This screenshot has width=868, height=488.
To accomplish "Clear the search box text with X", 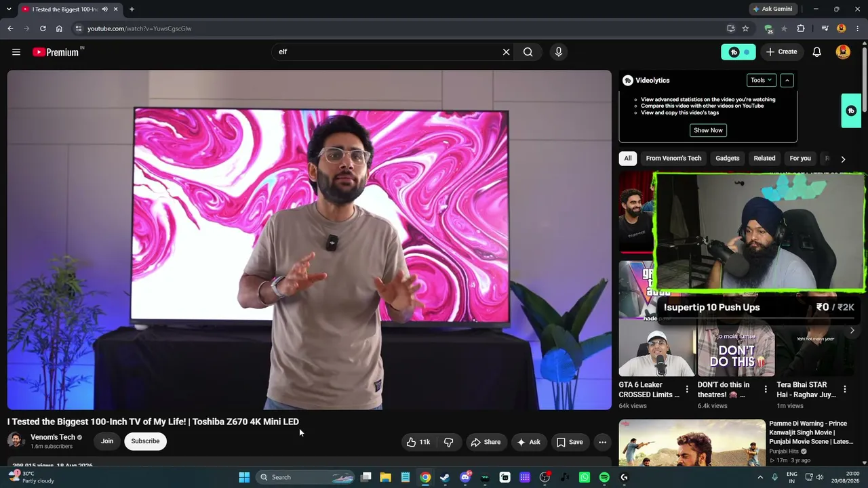I will [x=506, y=52].
